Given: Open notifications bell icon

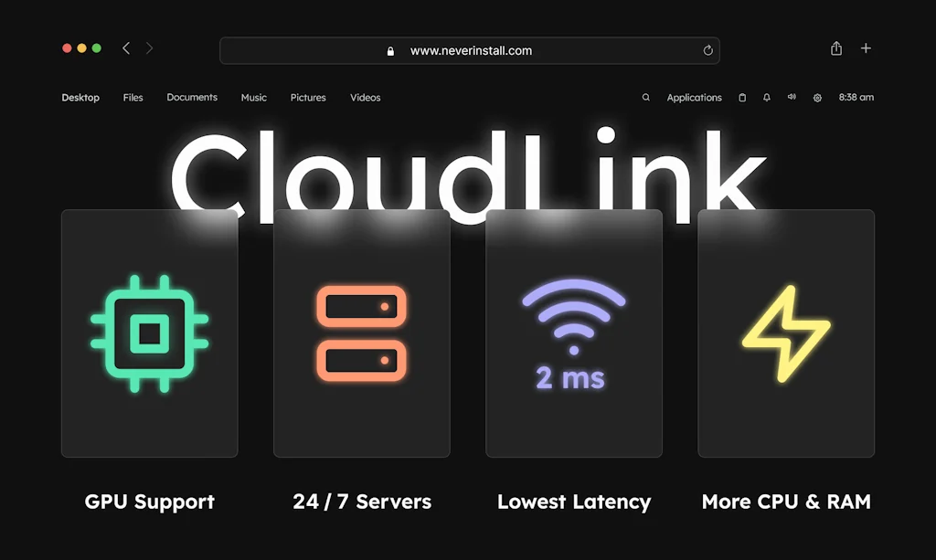Looking at the screenshot, I should point(767,98).
